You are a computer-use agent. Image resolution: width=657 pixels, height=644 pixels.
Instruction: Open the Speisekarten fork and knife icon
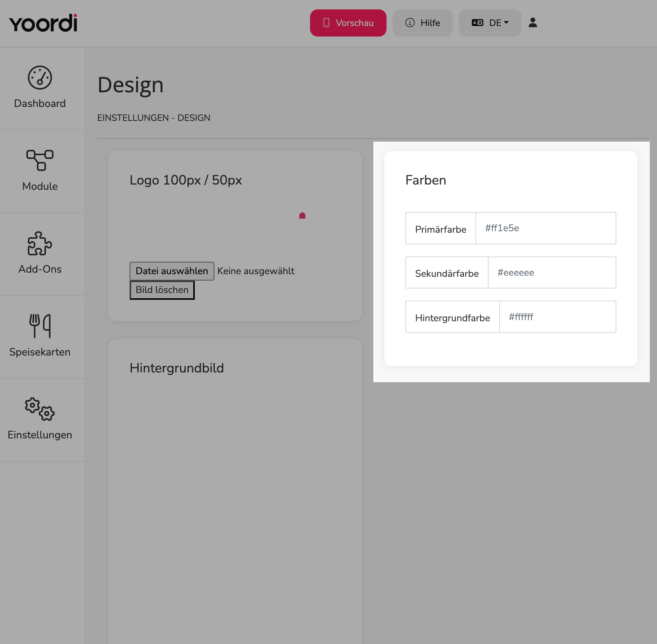pyautogui.click(x=40, y=326)
